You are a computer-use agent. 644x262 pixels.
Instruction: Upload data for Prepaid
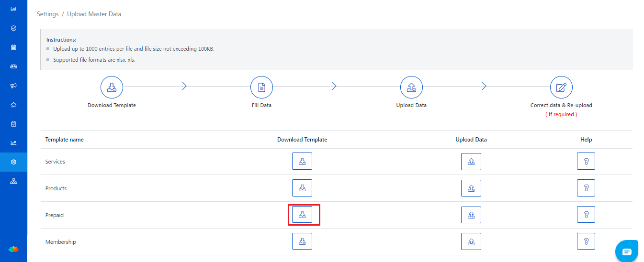click(x=471, y=215)
